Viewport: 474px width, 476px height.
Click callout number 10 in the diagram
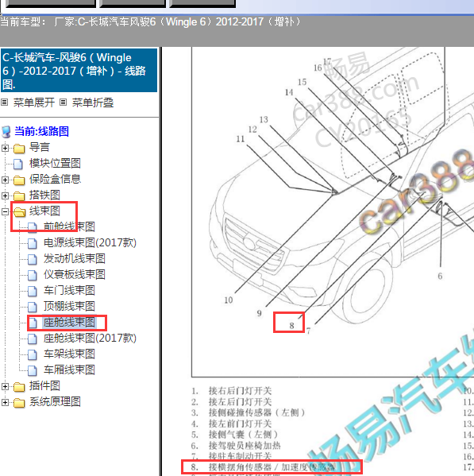click(x=229, y=300)
